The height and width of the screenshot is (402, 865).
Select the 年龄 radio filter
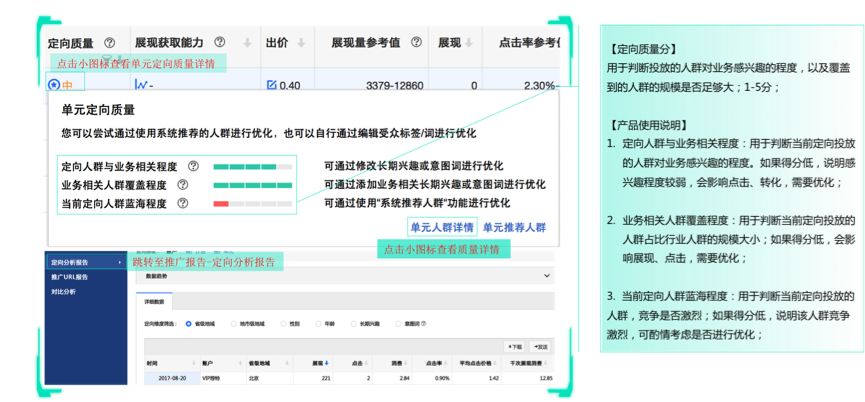pyautogui.click(x=318, y=324)
